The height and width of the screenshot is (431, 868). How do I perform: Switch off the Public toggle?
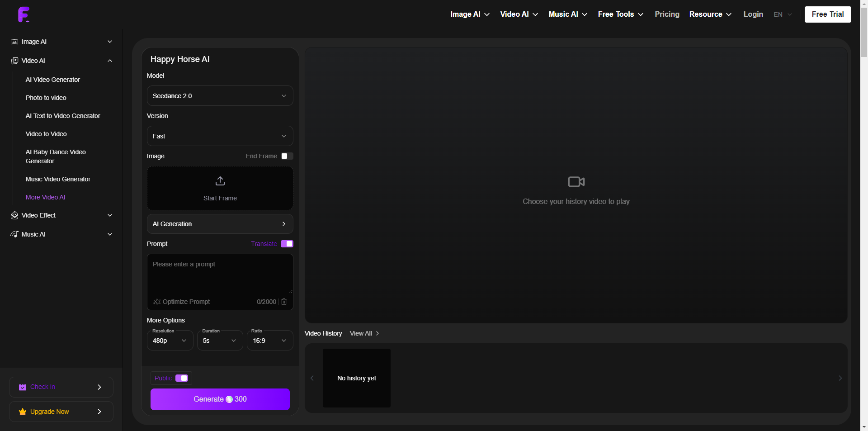[182, 378]
